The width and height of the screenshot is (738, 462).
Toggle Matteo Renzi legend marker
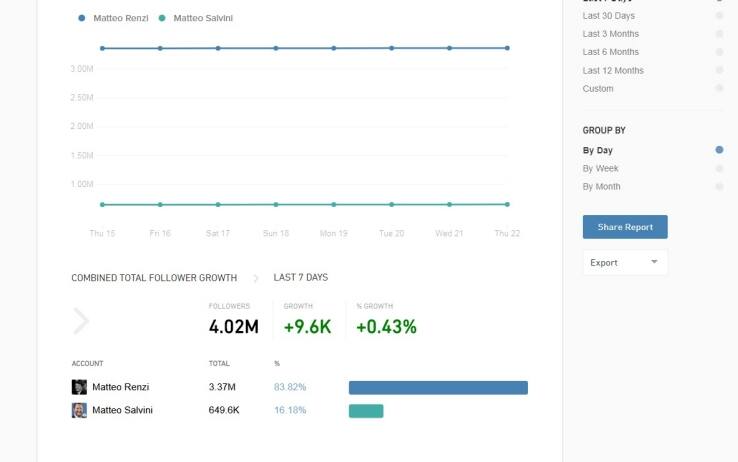82,18
